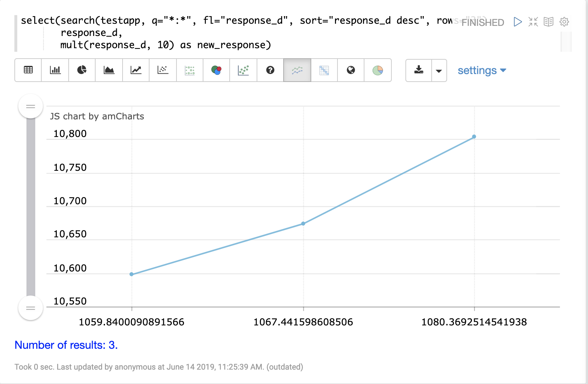
Task: Click the question mark visualization icon
Action: pyautogui.click(x=270, y=70)
